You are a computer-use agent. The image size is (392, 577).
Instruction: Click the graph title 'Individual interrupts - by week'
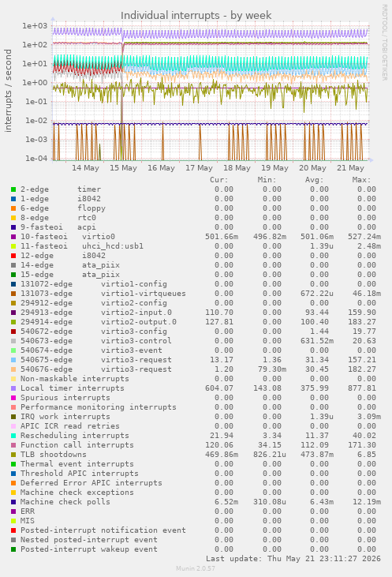(x=196, y=16)
